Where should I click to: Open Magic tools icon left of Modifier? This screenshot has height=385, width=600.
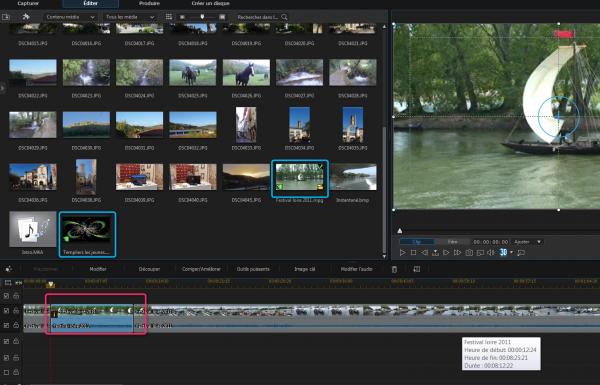point(8,269)
